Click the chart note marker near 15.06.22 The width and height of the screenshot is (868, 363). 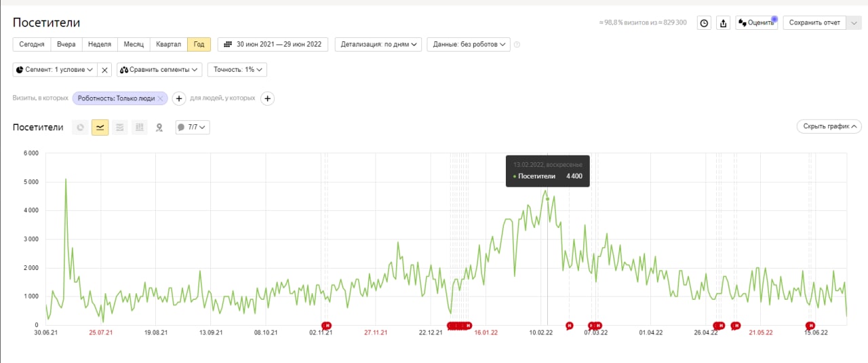coord(810,326)
